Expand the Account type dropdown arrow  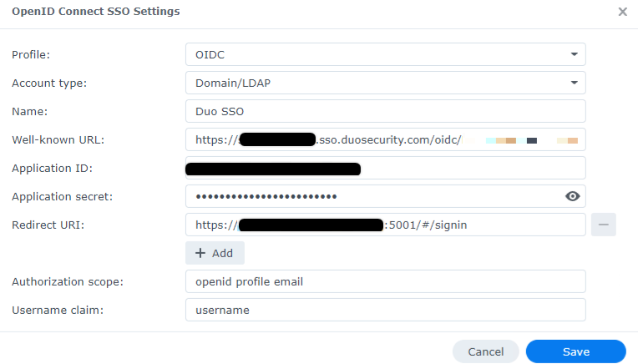[x=575, y=83]
